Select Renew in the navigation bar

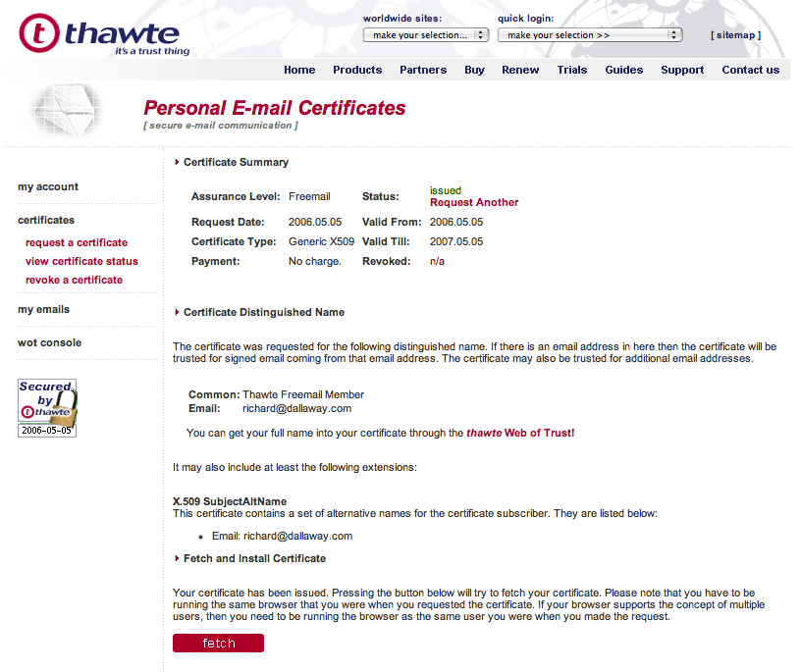click(x=520, y=70)
